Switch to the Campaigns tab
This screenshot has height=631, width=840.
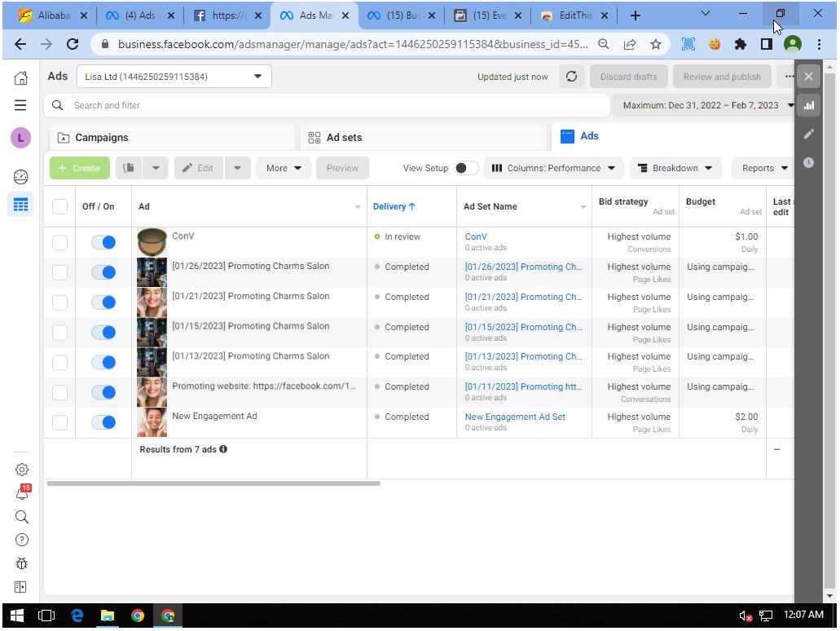point(171,138)
